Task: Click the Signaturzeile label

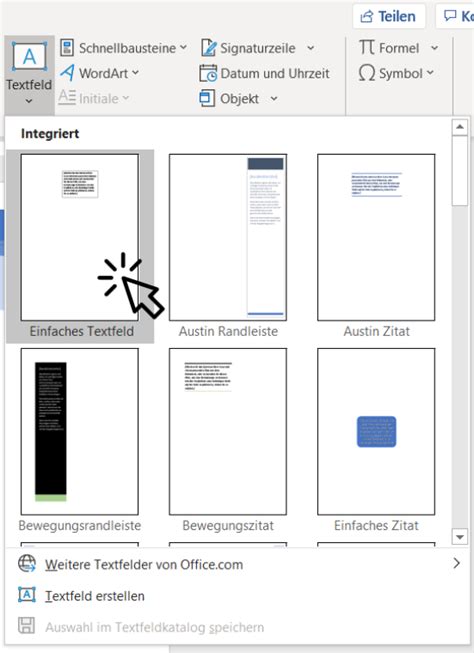Action: pos(258,48)
